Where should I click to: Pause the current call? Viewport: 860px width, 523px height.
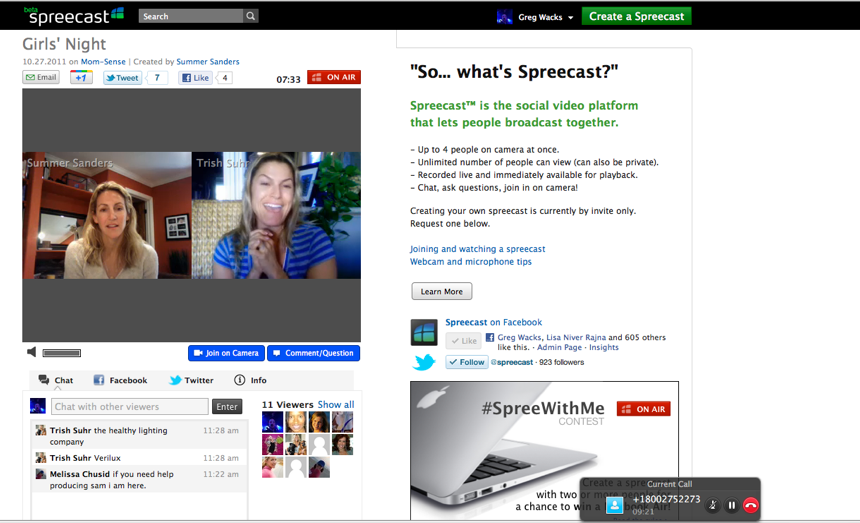tap(732, 505)
